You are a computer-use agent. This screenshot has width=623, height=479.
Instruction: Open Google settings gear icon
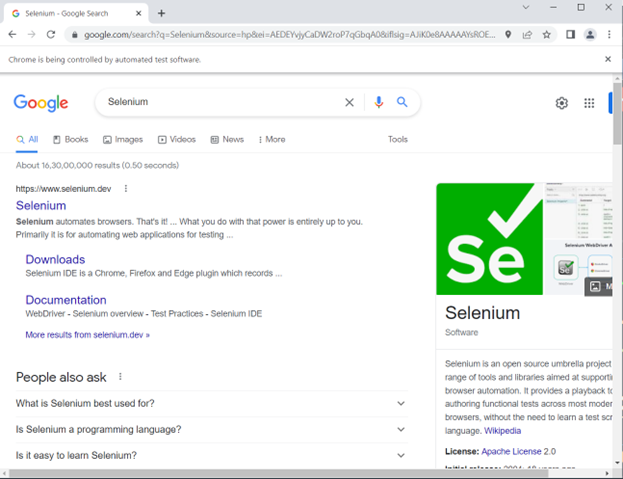pos(561,103)
